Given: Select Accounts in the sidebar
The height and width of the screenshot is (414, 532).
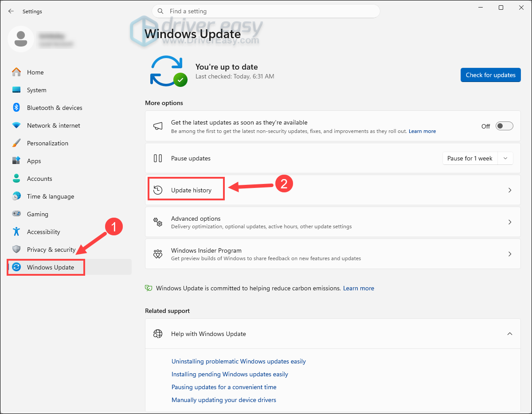Looking at the screenshot, I should pyautogui.click(x=70, y=179).
